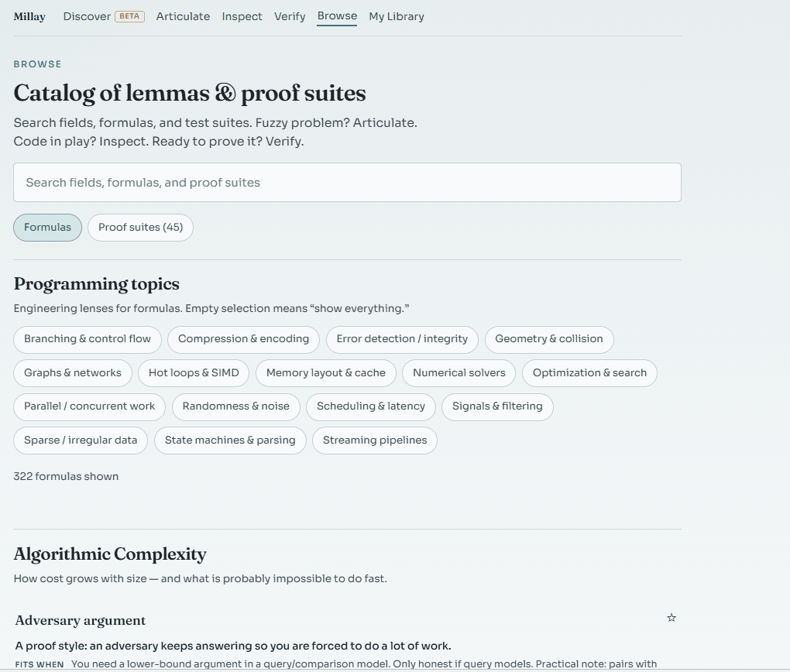Click the "322 formulas shown" count
This screenshot has height=672, width=790.
(66, 477)
